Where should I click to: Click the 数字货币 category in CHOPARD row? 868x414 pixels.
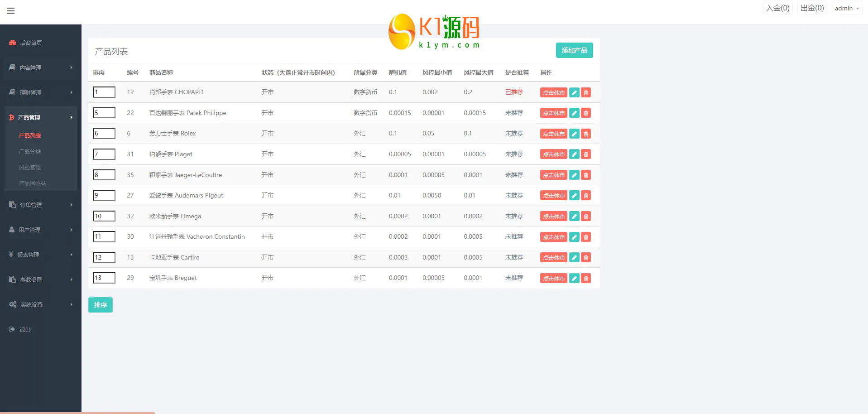(365, 92)
